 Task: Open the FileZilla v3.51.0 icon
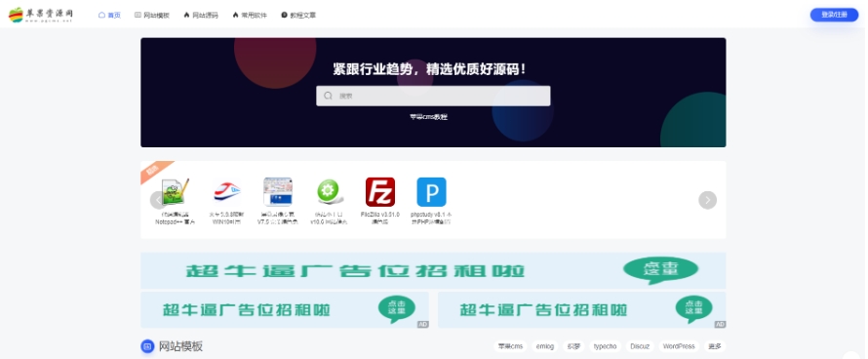pos(380,192)
